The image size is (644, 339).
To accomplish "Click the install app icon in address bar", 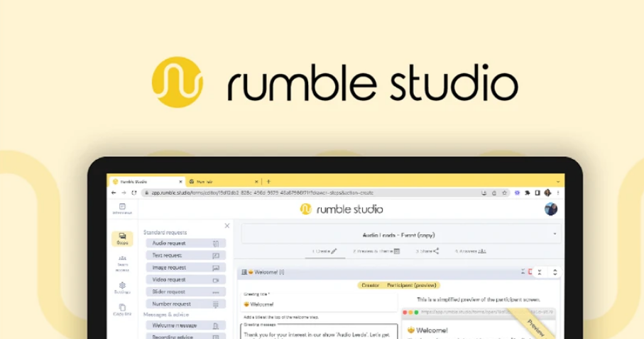I will click(x=484, y=193).
